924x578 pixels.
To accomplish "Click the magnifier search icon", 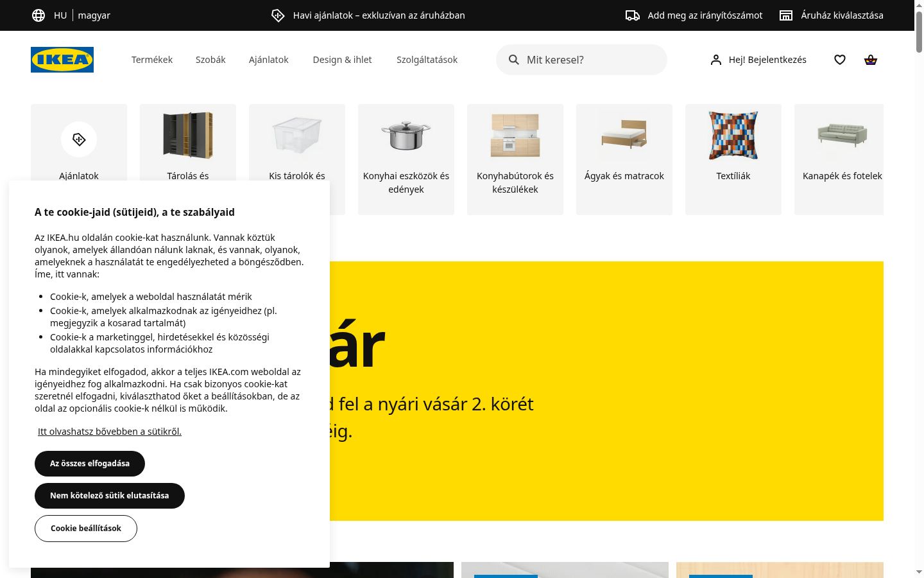I will [x=514, y=60].
